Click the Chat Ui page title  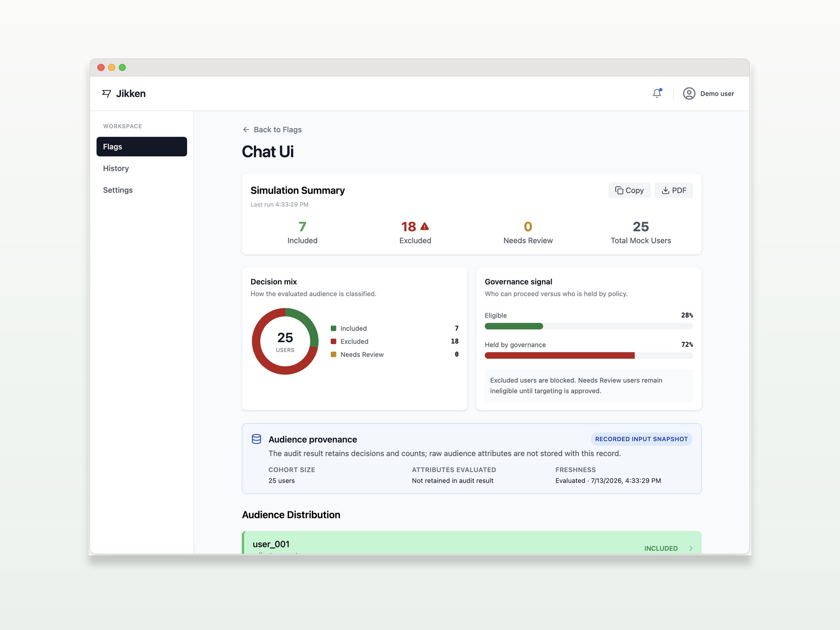(268, 152)
